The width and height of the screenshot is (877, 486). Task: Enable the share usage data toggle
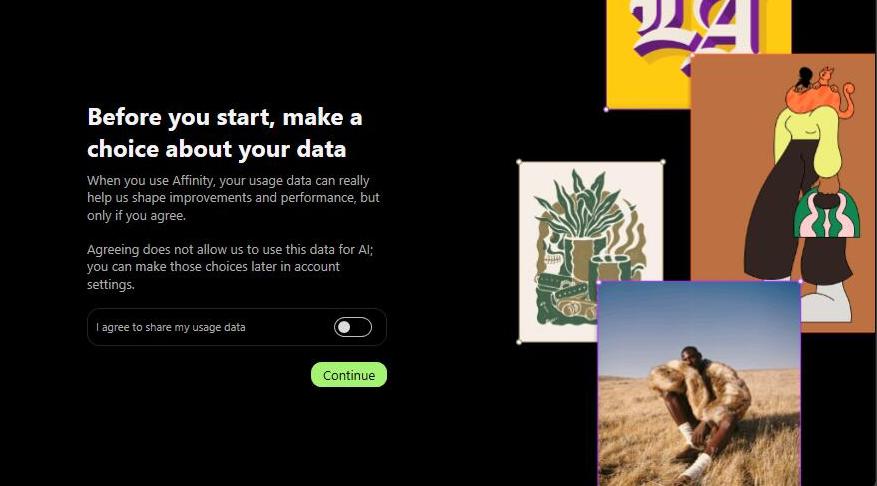tap(352, 327)
